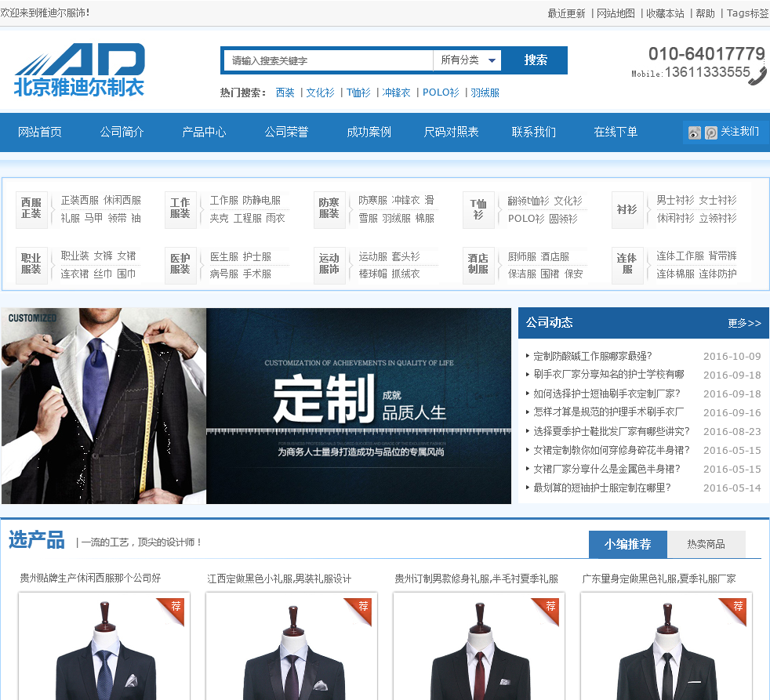This screenshot has width=770, height=700.
Task: Open the 帮助 top link
Action: coord(705,14)
